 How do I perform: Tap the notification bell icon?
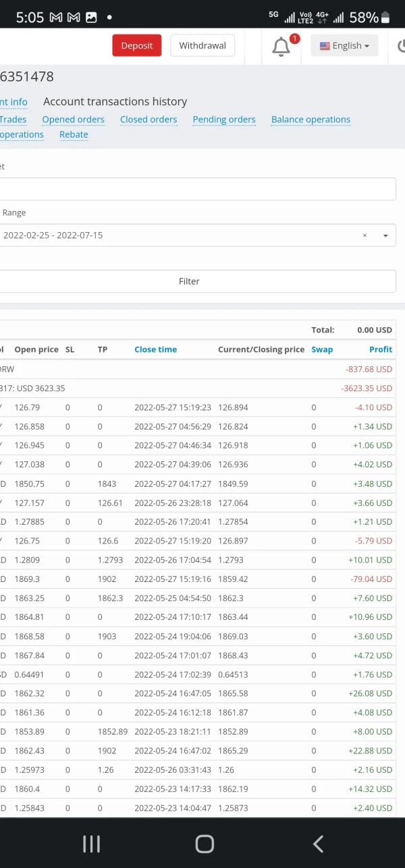pyautogui.click(x=281, y=47)
